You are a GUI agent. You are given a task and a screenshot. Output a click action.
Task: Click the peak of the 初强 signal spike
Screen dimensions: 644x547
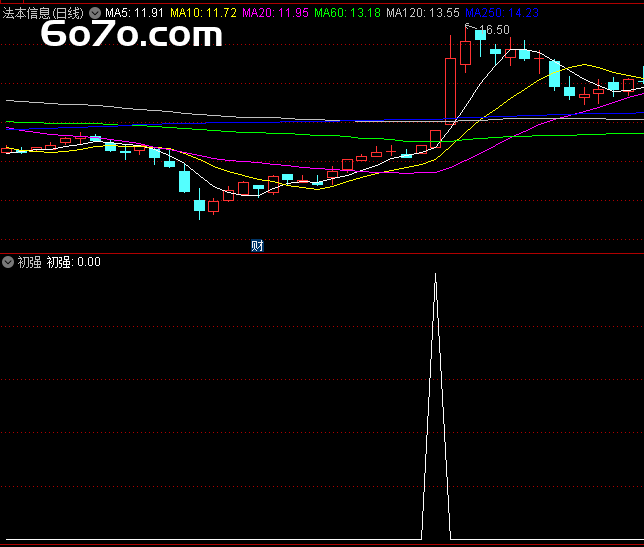[x=435, y=274]
